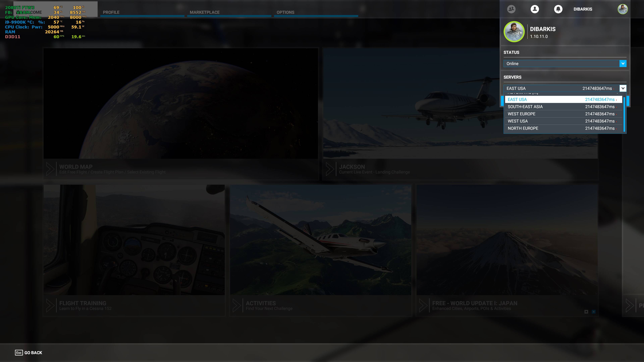644x362 pixels.
Task: Open FLIGHT TRAINING tile
Action: click(x=134, y=250)
